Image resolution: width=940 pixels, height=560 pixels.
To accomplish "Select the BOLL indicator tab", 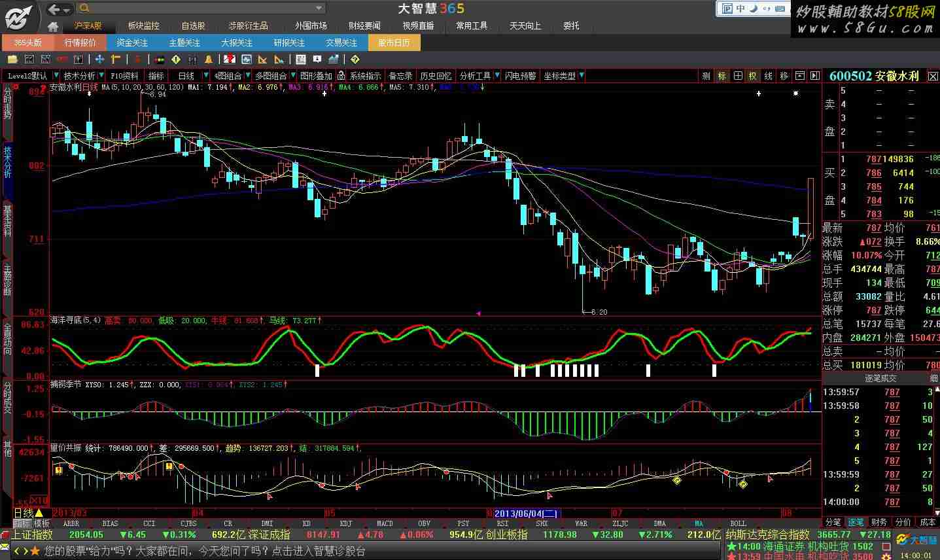I will click(738, 524).
